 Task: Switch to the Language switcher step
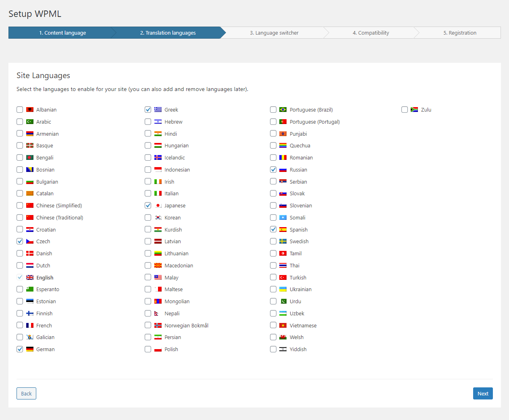[x=274, y=33]
